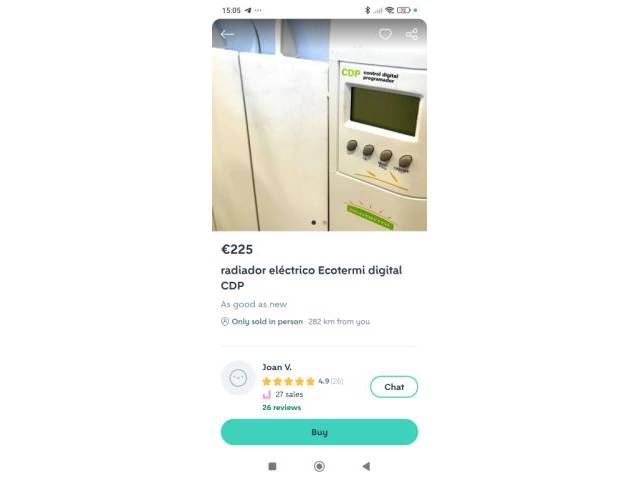
Task: Open the radiator product photo
Action: coord(319,125)
